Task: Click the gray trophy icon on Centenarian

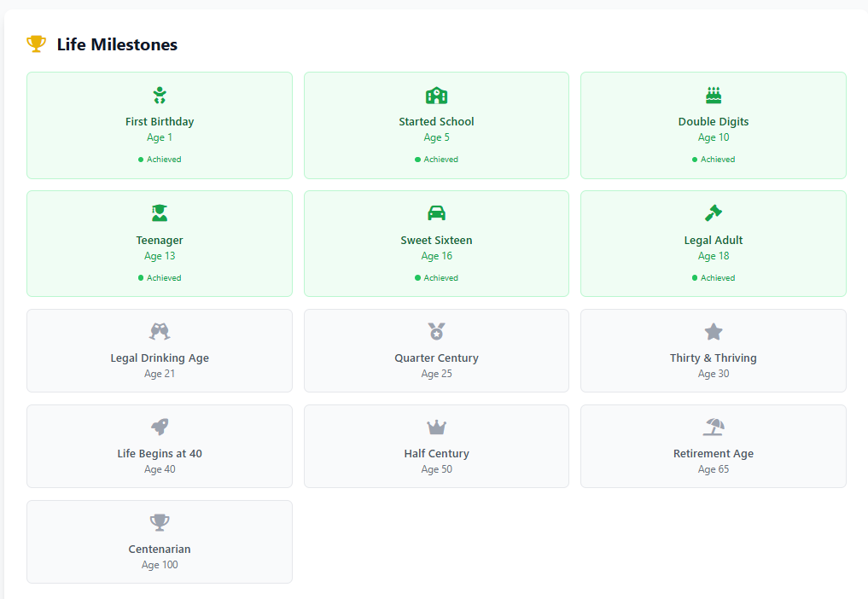Action: coord(160,523)
